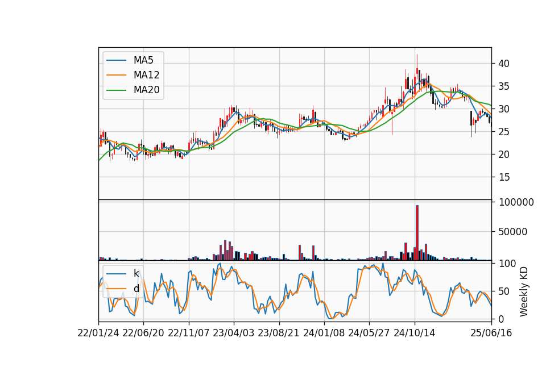Image resolution: width=546 pixels, height=392 pixels.
Task: Click the price axis value 40
Action: pyautogui.click(x=504, y=64)
